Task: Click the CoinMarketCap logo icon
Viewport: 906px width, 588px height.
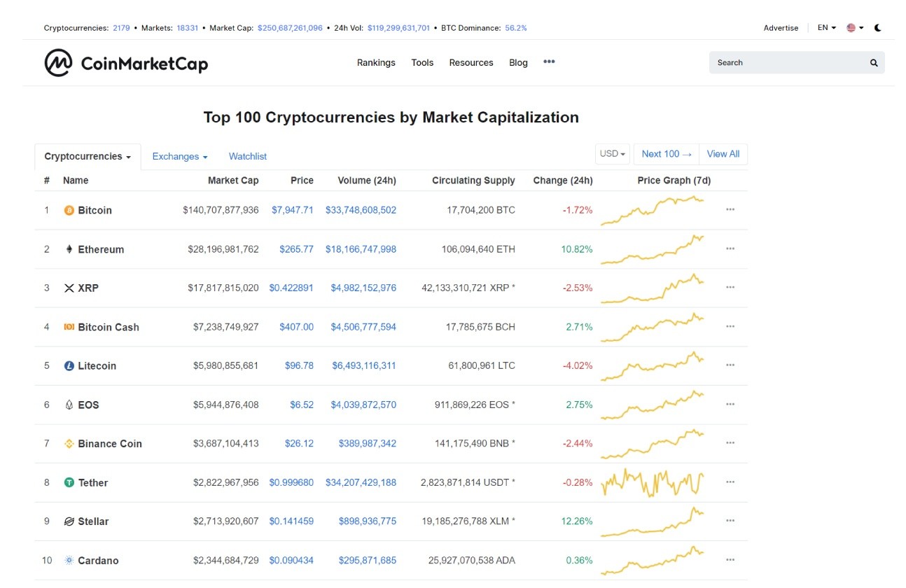Action: [x=58, y=63]
